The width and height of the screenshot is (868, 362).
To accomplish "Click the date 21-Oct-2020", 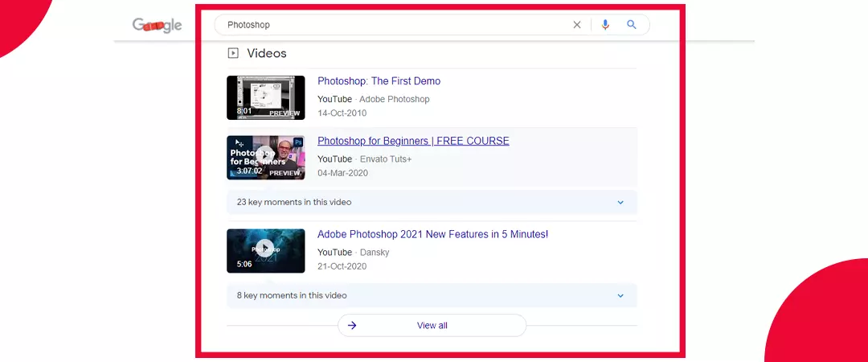I will pyautogui.click(x=342, y=266).
